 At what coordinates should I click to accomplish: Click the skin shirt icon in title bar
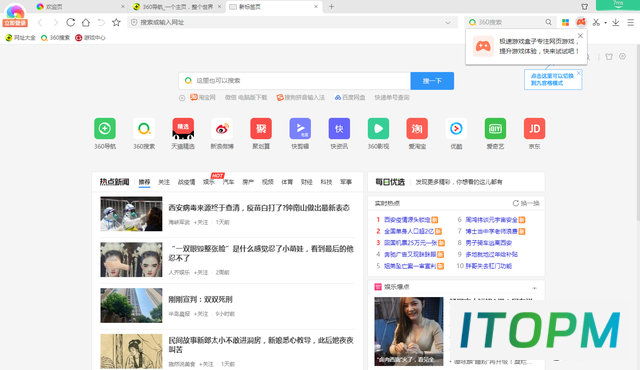click(584, 7)
